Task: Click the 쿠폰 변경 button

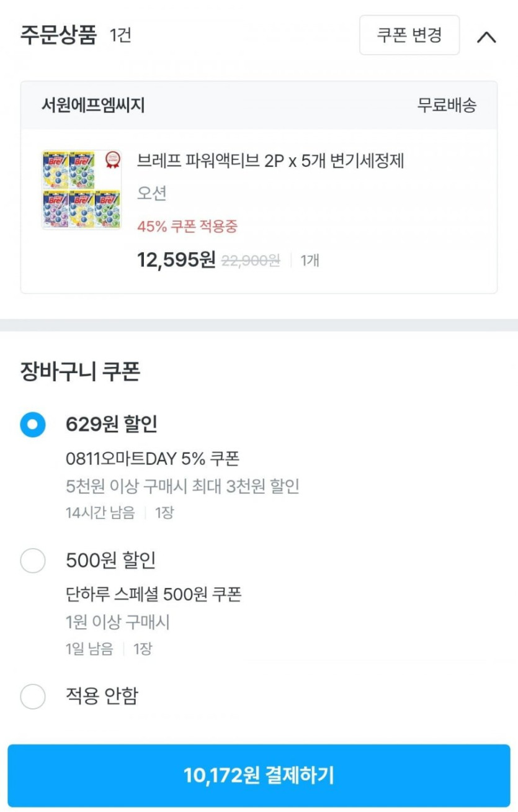Action: [x=409, y=35]
